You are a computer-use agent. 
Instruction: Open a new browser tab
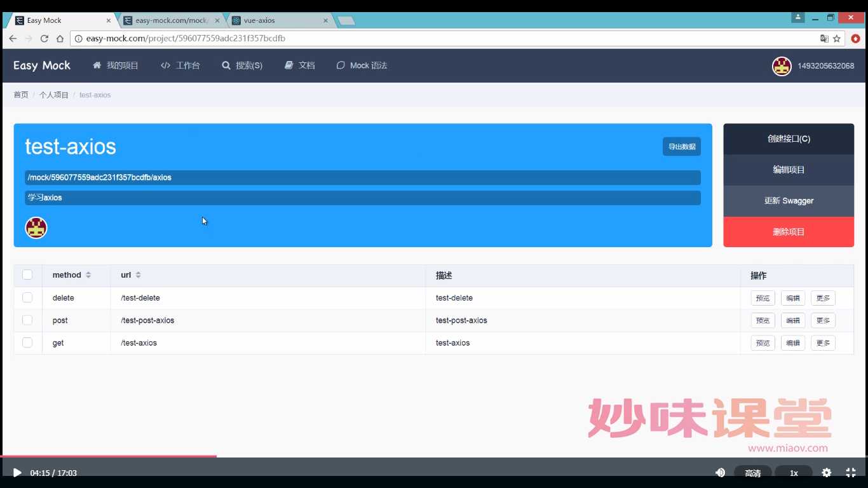tap(346, 20)
